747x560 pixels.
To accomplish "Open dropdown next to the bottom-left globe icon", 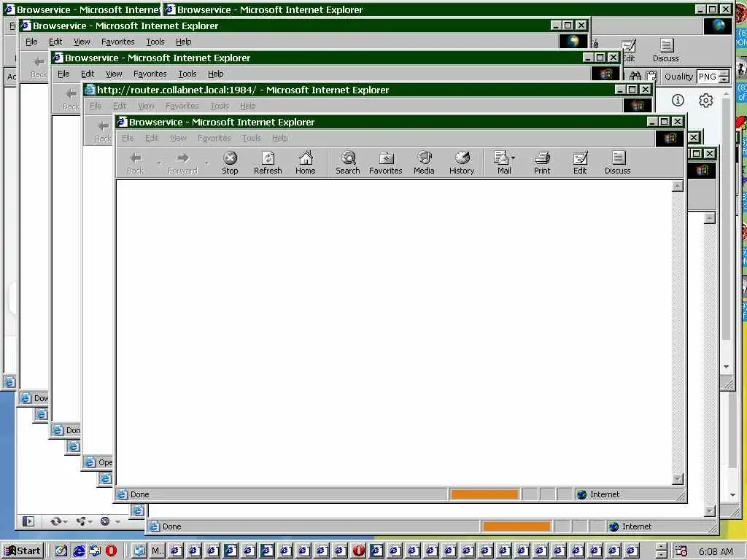I will pyautogui.click(x=117, y=521).
